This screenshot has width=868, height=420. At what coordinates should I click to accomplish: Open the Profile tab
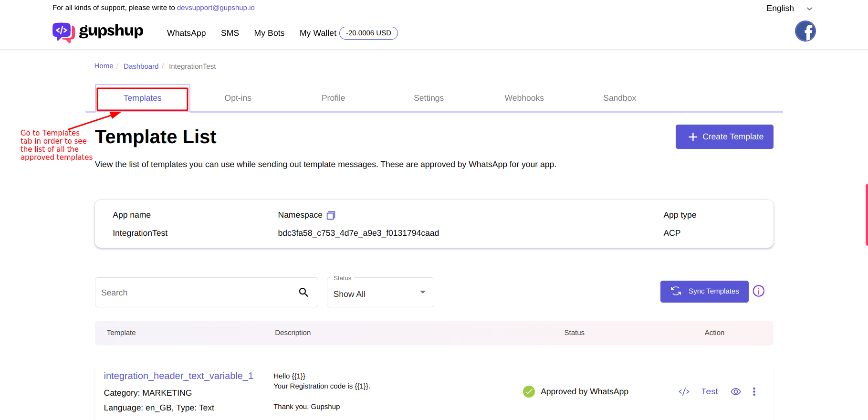pyautogui.click(x=333, y=98)
